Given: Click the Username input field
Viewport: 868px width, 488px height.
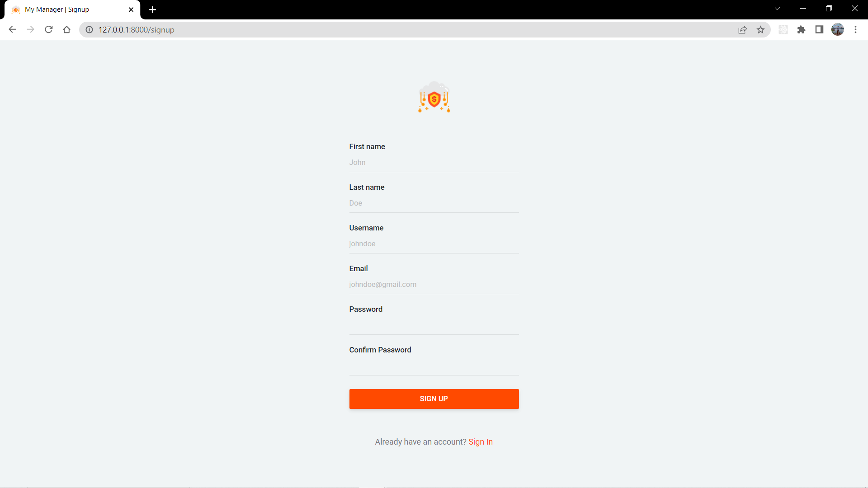Looking at the screenshot, I should coord(434,243).
